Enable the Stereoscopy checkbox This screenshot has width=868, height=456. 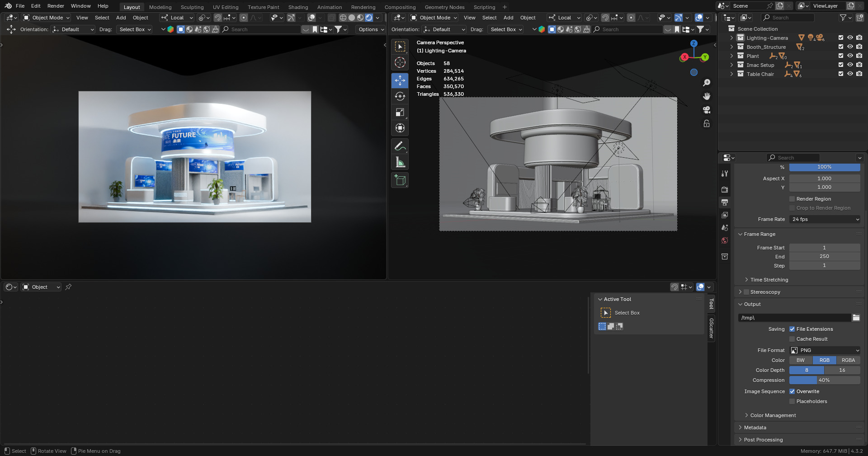pos(747,292)
